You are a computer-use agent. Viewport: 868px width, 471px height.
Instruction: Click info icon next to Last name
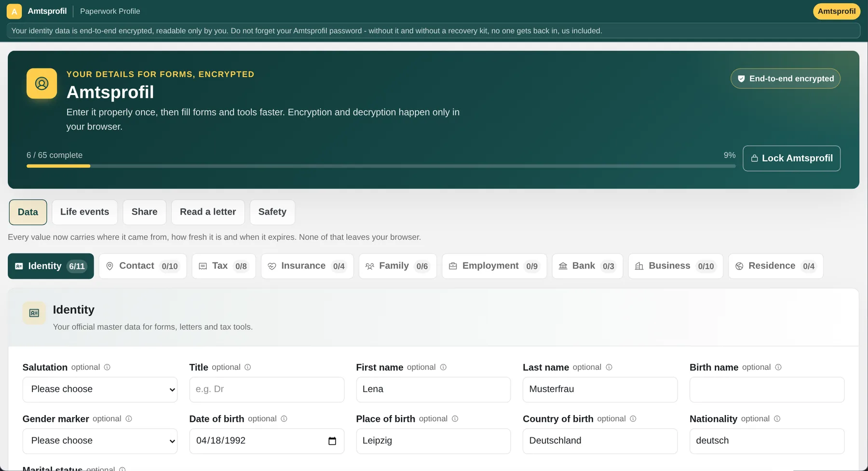click(x=609, y=367)
